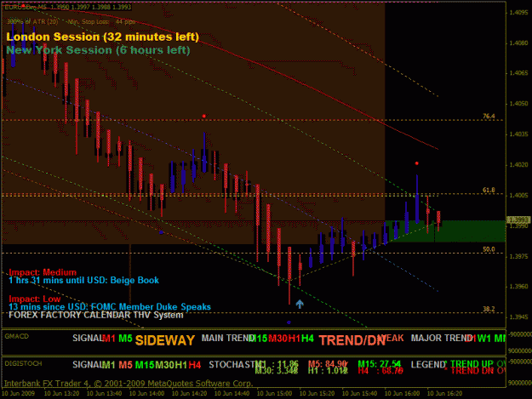Click the 1.4005 price on the scale
Image resolution: width=532 pixels, height=399 pixels.
[518, 196]
